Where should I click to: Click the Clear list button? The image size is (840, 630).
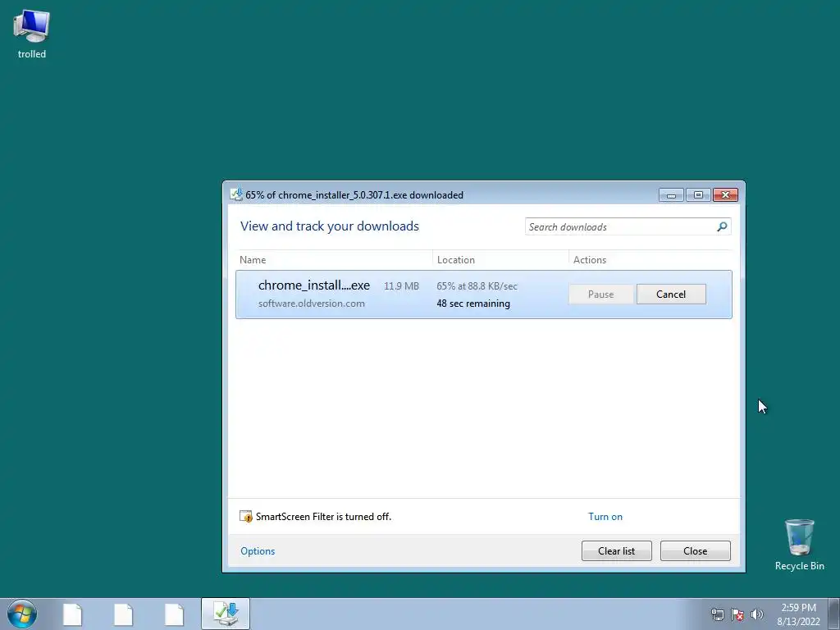click(x=617, y=550)
